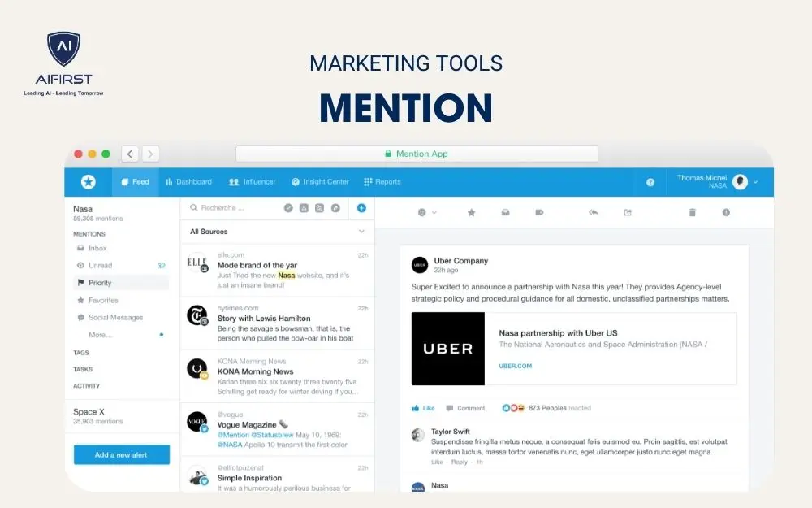Click the Uber Company avatar
Image resolution: width=812 pixels, height=508 pixels.
(x=420, y=265)
